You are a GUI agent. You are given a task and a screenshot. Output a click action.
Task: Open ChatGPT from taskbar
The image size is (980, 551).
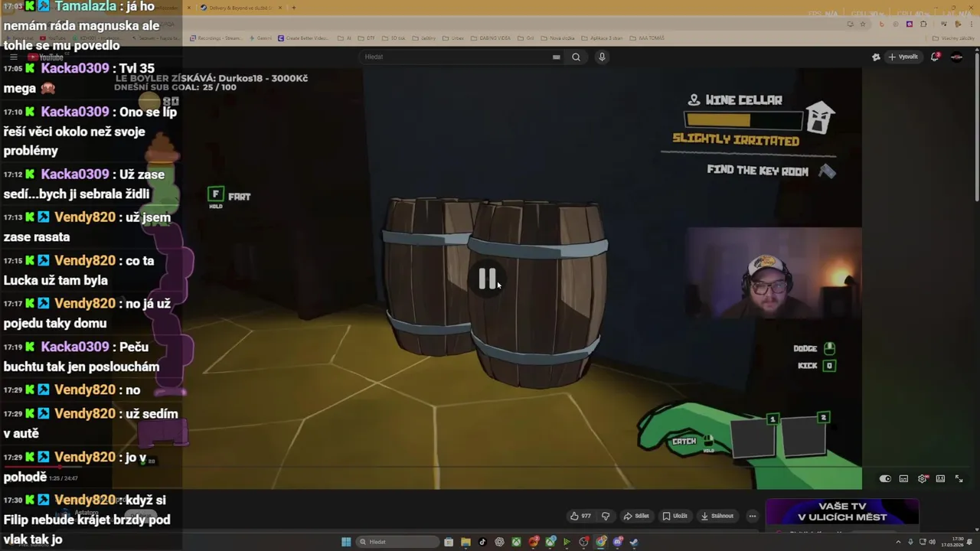click(x=499, y=542)
